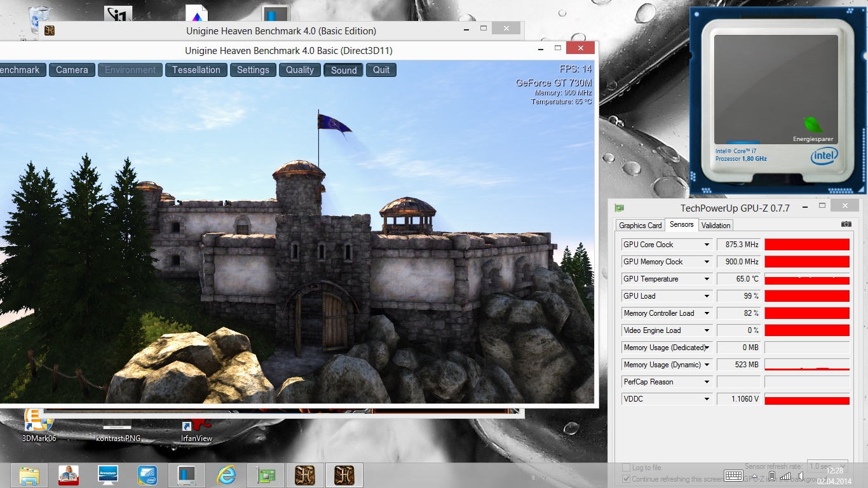
Task: Open the kontrast.PNG desktop file
Action: (x=118, y=429)
